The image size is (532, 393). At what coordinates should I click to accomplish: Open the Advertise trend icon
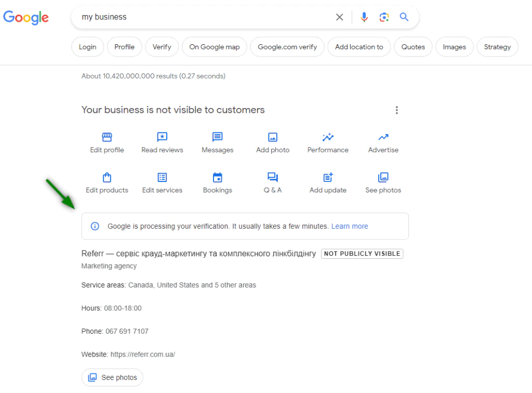(383, 137)
